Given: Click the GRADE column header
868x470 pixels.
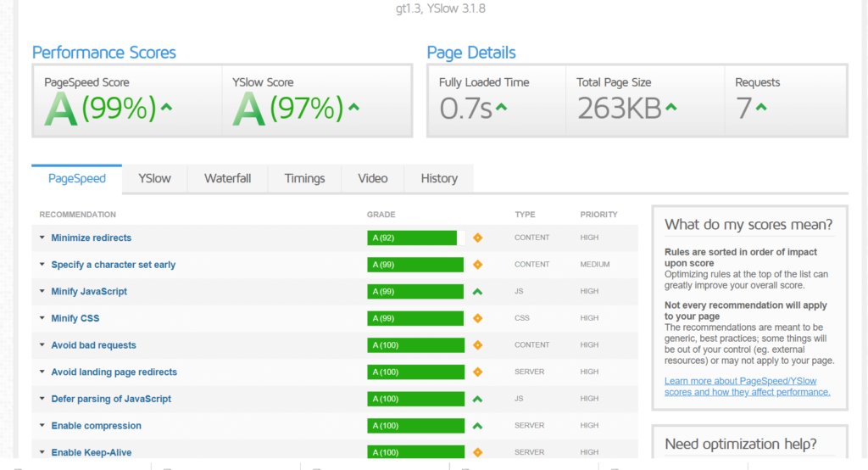Looking at the screenshot, I should 381,215.
